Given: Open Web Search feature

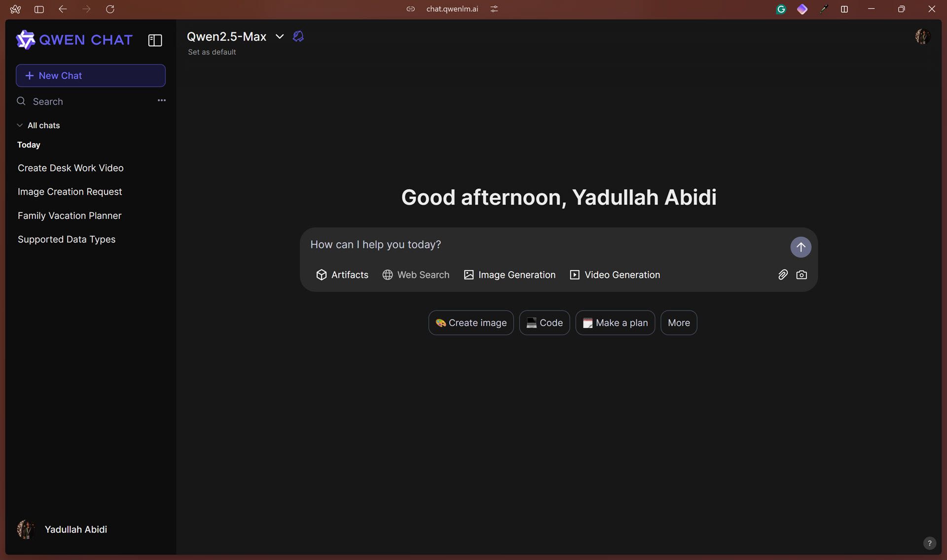Looking at the screenshot, I should [415, 274].
